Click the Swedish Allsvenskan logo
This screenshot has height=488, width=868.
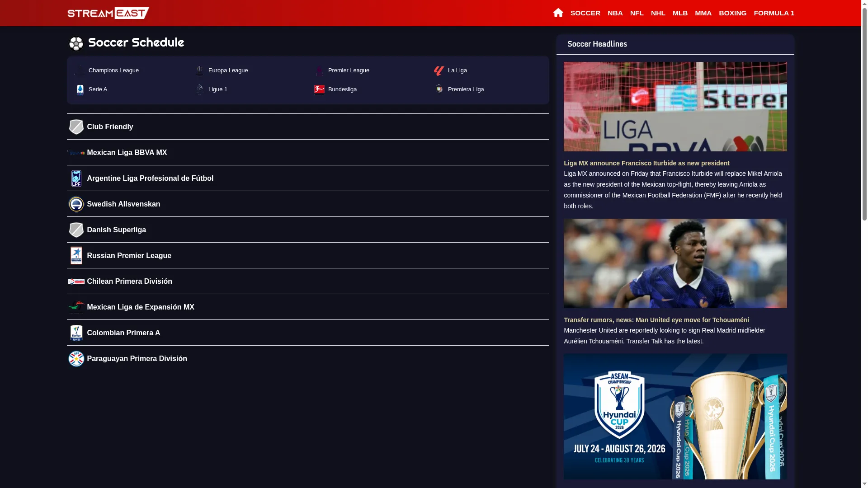(76, 204)
